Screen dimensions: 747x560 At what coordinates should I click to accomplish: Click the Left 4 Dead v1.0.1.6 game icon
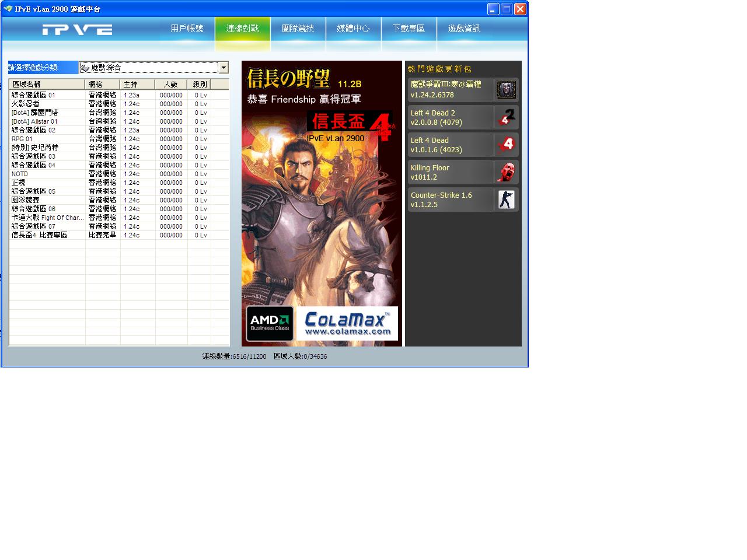tap(506, 145)
